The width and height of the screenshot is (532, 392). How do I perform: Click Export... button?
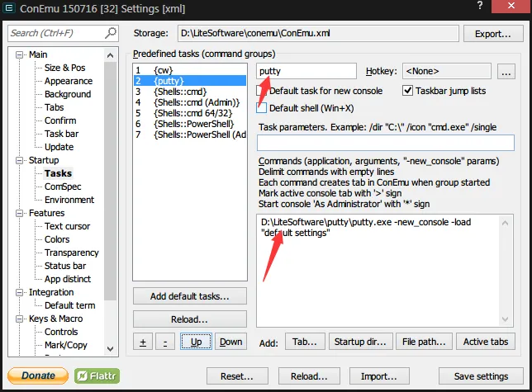(493, 34)
